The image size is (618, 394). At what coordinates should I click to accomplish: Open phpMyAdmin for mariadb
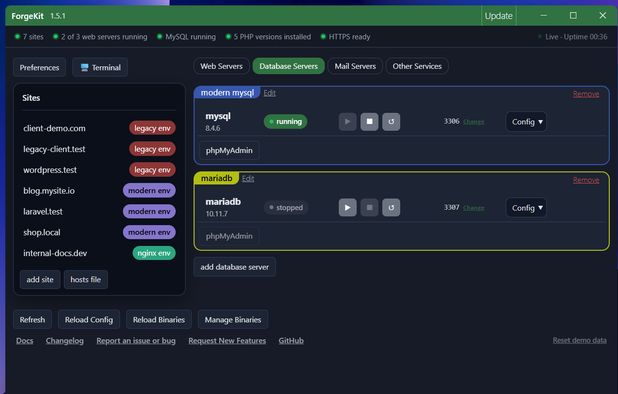click(x=229, y=236)
